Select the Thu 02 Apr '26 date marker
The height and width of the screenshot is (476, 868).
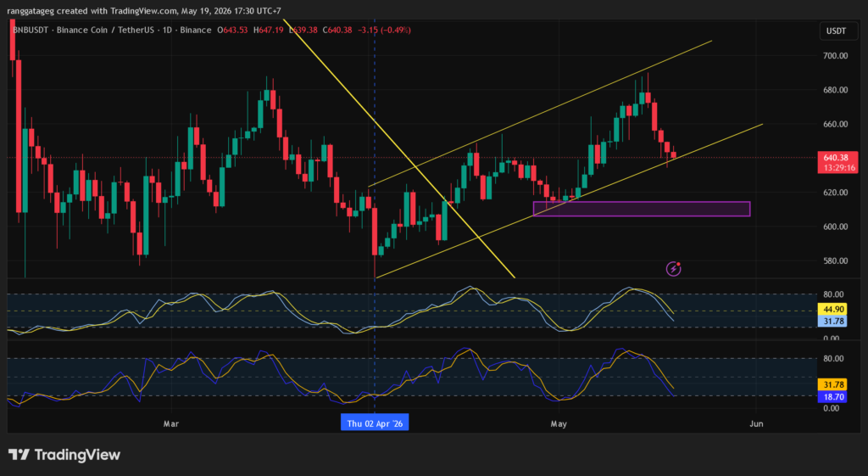[x=375, y=423]
